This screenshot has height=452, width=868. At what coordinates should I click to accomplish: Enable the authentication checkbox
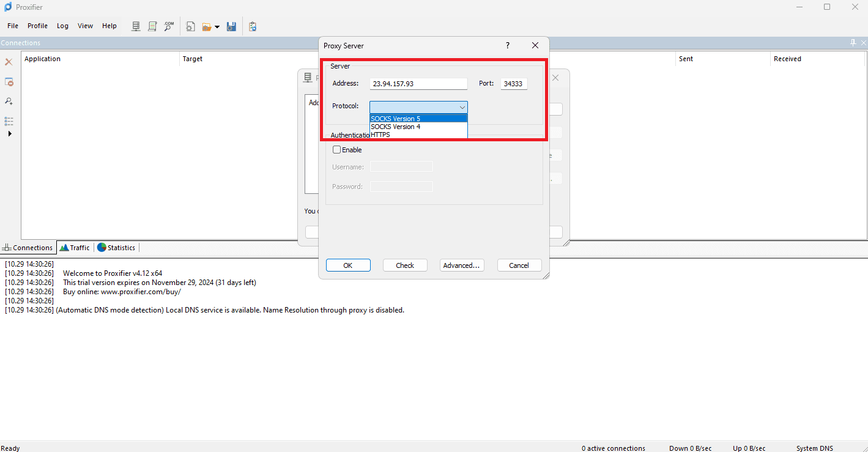coord(337,150)
